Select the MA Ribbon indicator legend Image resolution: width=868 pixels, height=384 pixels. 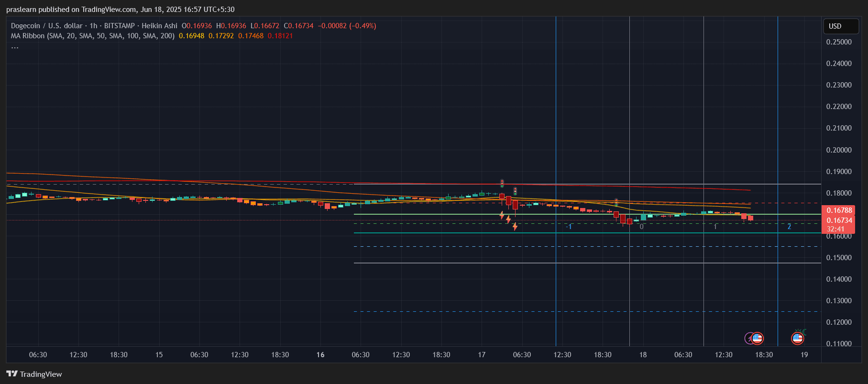coord(93,36)
